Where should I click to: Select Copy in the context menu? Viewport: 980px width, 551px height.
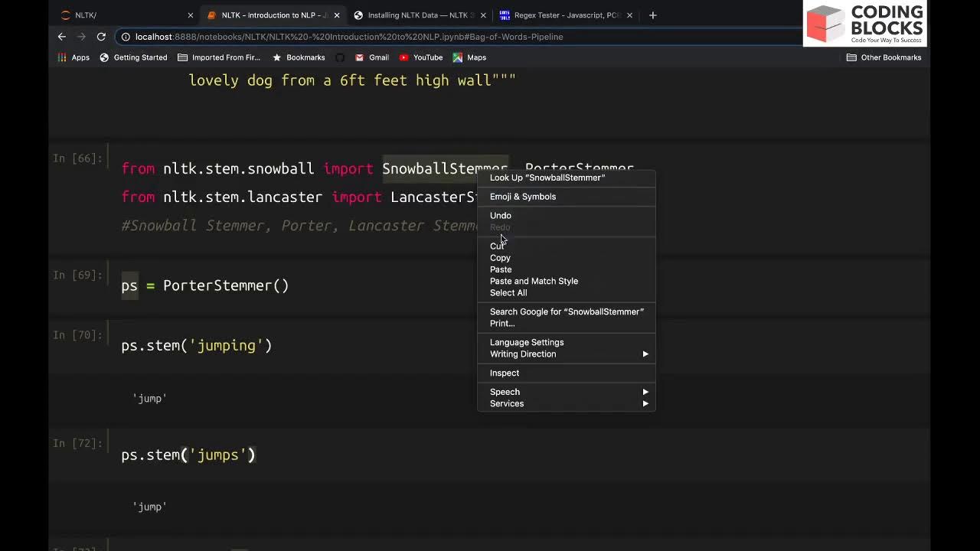[x=567, y=258]
